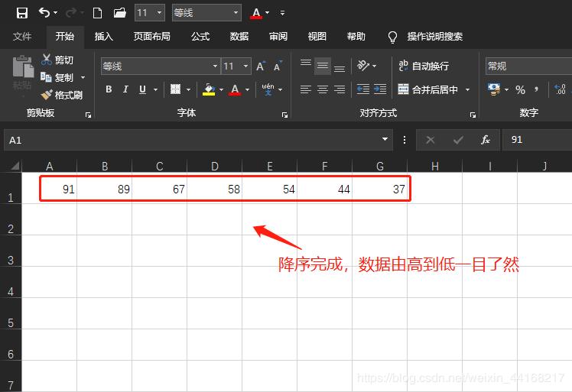The image size is (572, 392).
Task: Open ribbon font size 11 dropdown
Action: point(245,66)
